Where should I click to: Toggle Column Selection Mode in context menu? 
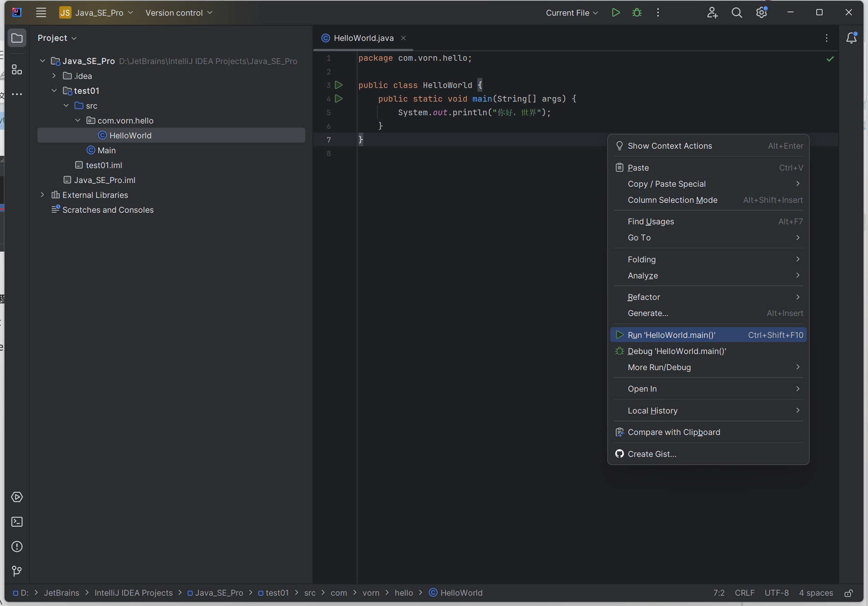tap(672, 200)
